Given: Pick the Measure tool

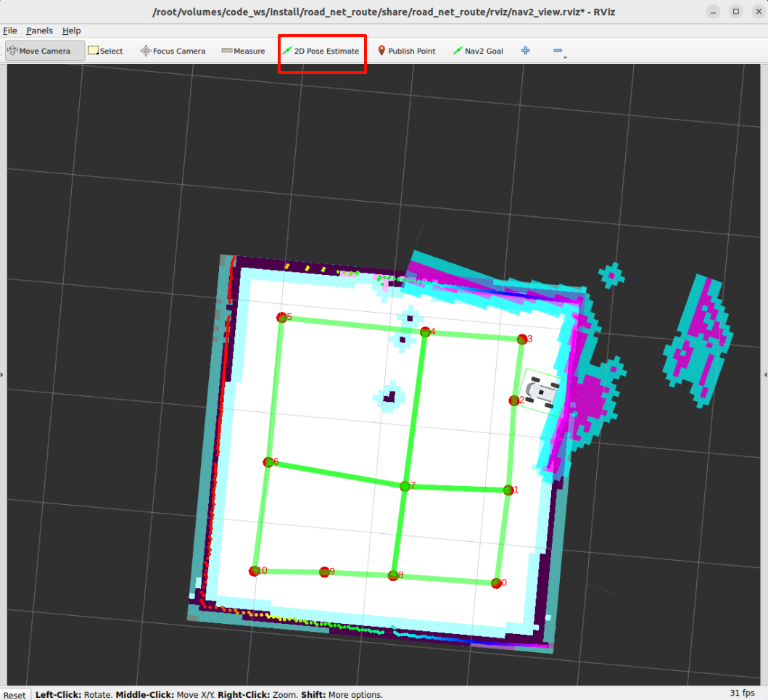Looking at the screenshot, I should point(243,51).
